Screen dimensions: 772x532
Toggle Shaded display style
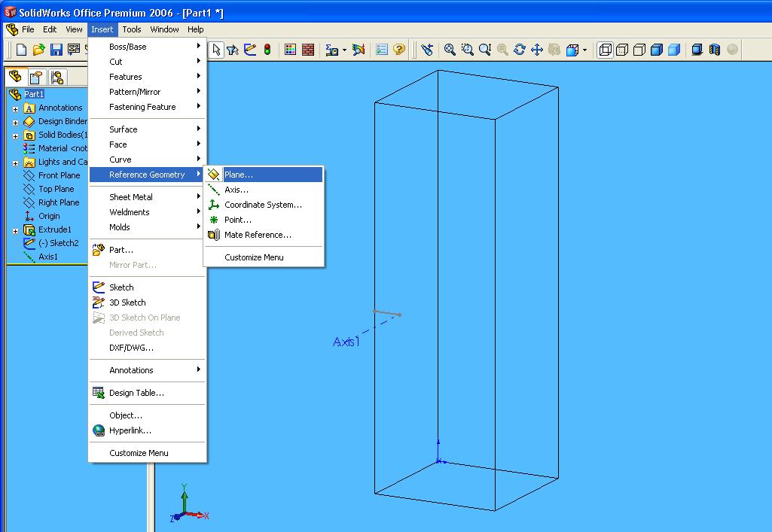pos(674,50)
